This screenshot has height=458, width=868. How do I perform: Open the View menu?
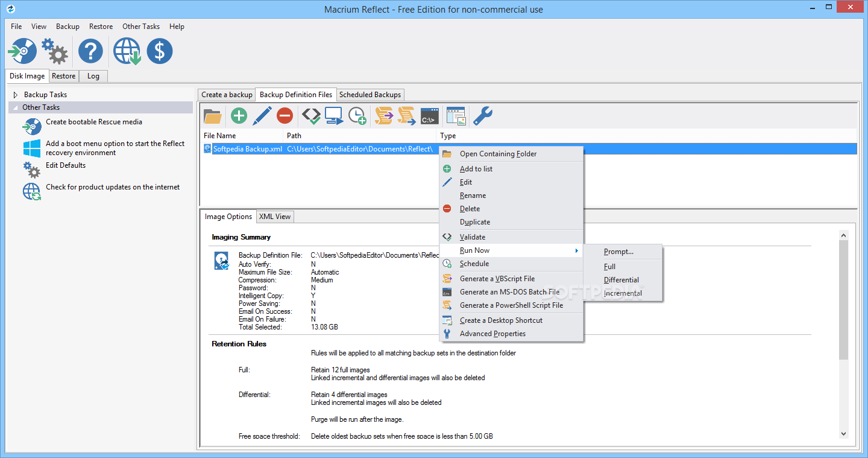click(39, 27)
